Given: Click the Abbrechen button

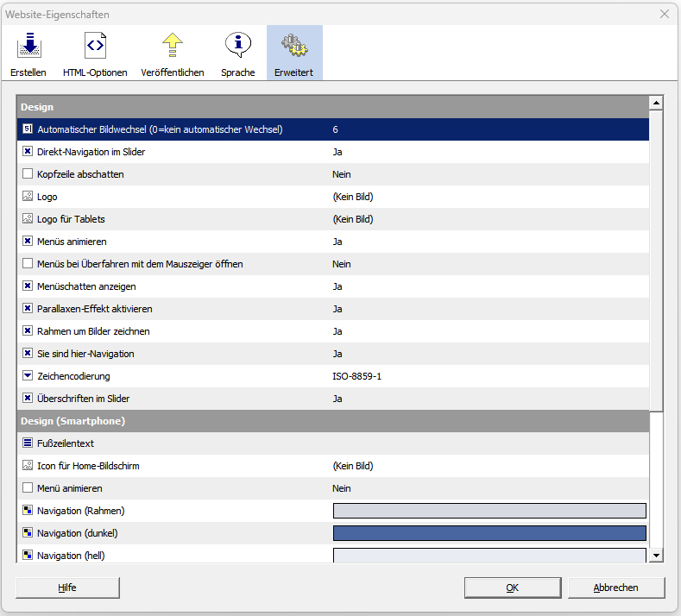Looking at the screenshot, I should pyautogui.click(x=616, y=588).
